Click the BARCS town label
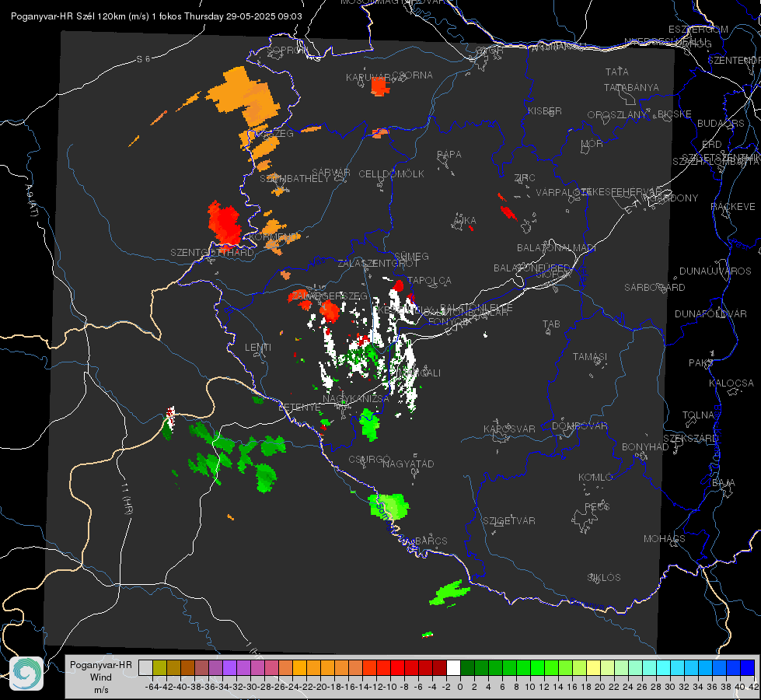The height and width of the screenshot is (700, 761). 431,541
